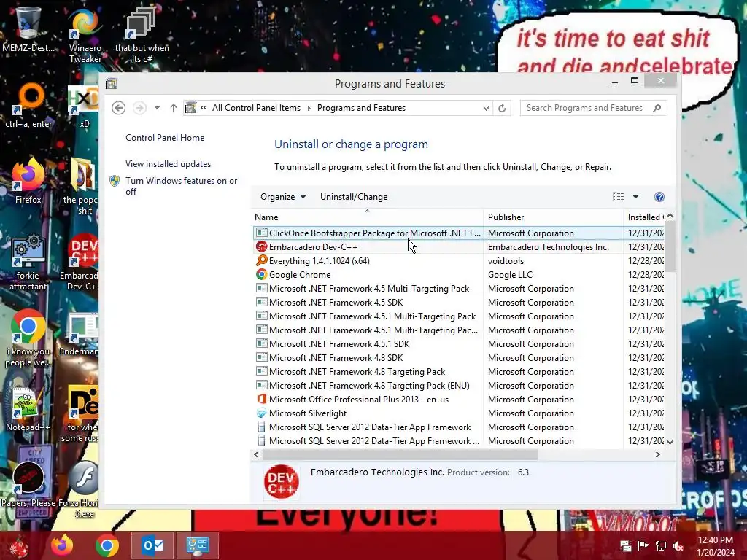Change the view with view icon
747x560 pixels.
pos(618,197)
